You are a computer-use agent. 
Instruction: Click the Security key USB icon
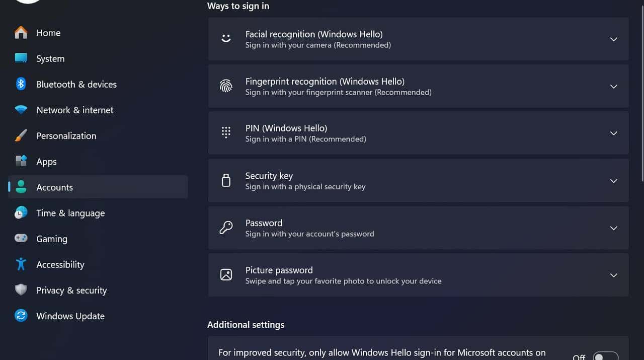point(226,180)
